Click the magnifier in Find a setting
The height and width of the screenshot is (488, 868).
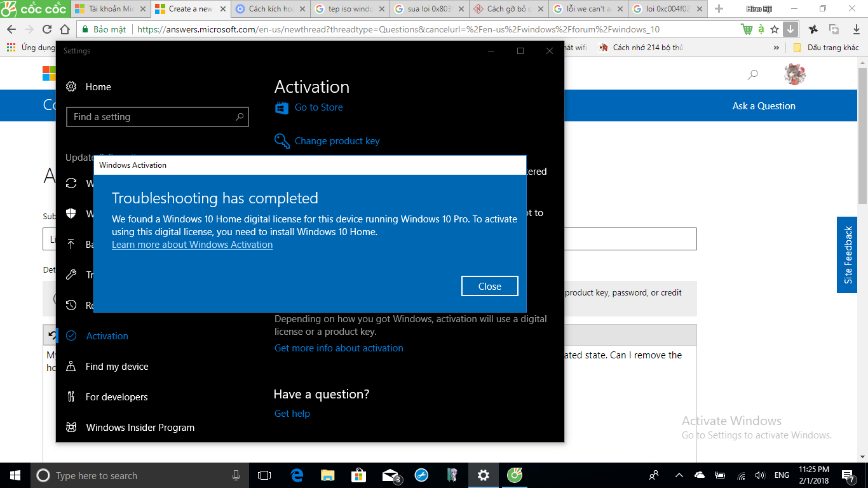tap(239, 117)
